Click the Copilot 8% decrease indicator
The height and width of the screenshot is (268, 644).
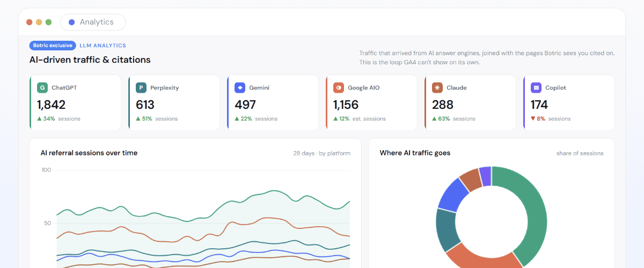point(538,119)
